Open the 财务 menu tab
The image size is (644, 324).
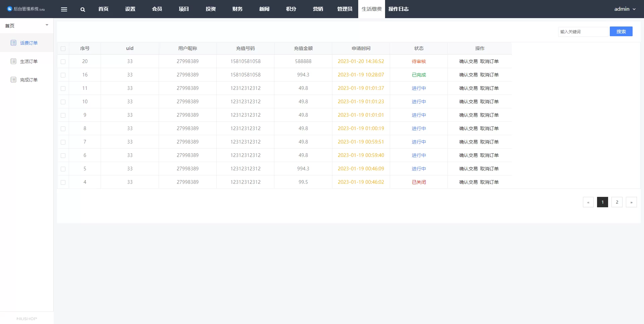click(x=237, y=9)
